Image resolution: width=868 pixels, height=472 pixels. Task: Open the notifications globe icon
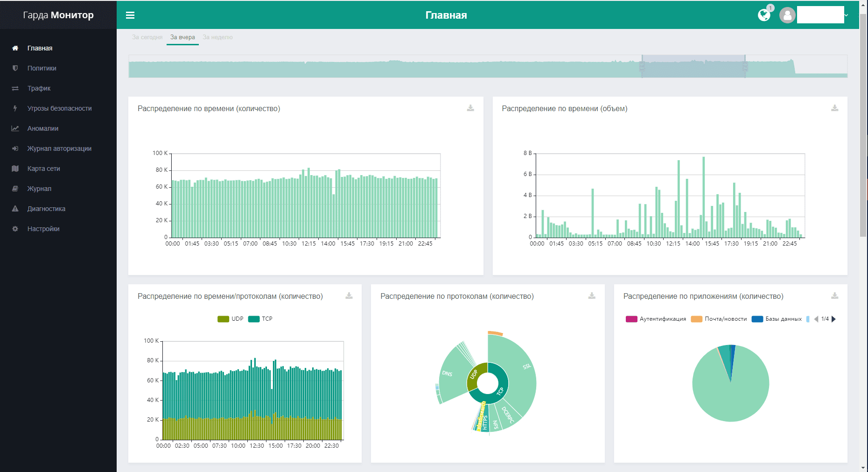pyautogui.click(x=764, y=15)
